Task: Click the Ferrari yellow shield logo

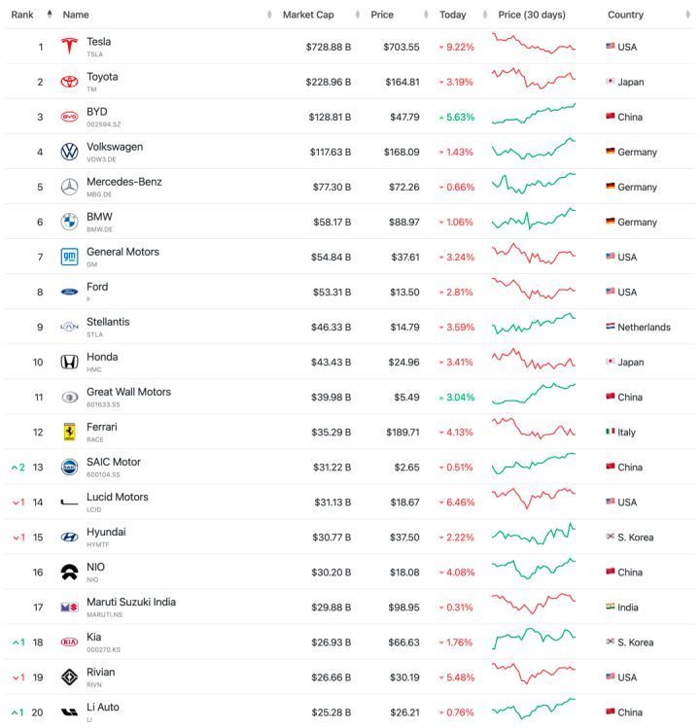Action: (x=69, y=432)
